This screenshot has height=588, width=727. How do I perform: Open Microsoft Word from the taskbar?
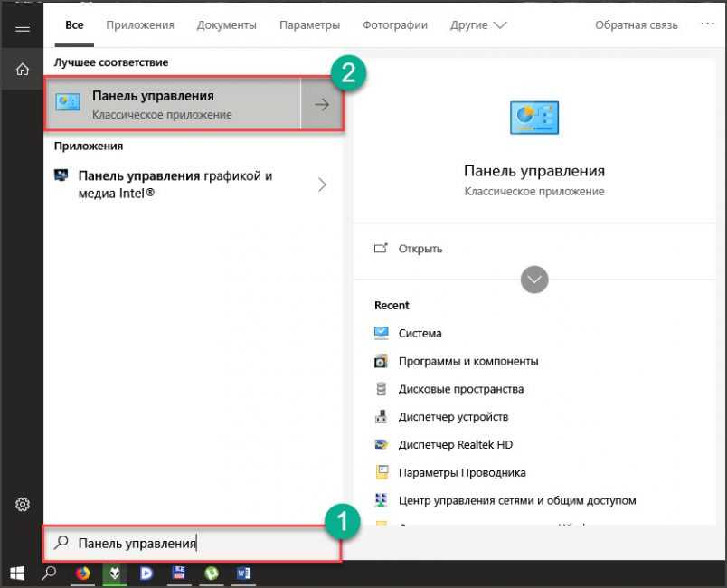[x=244, y=574]
